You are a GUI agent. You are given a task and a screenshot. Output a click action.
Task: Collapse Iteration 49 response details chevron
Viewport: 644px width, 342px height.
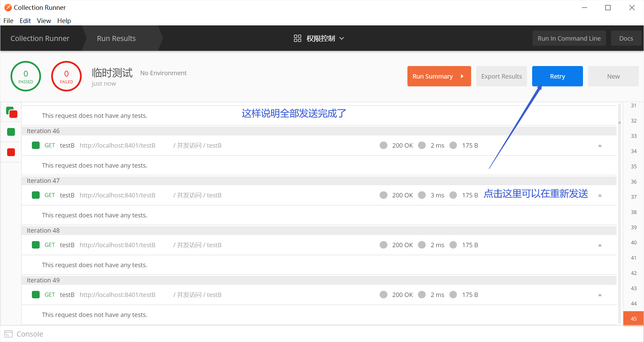600,295
